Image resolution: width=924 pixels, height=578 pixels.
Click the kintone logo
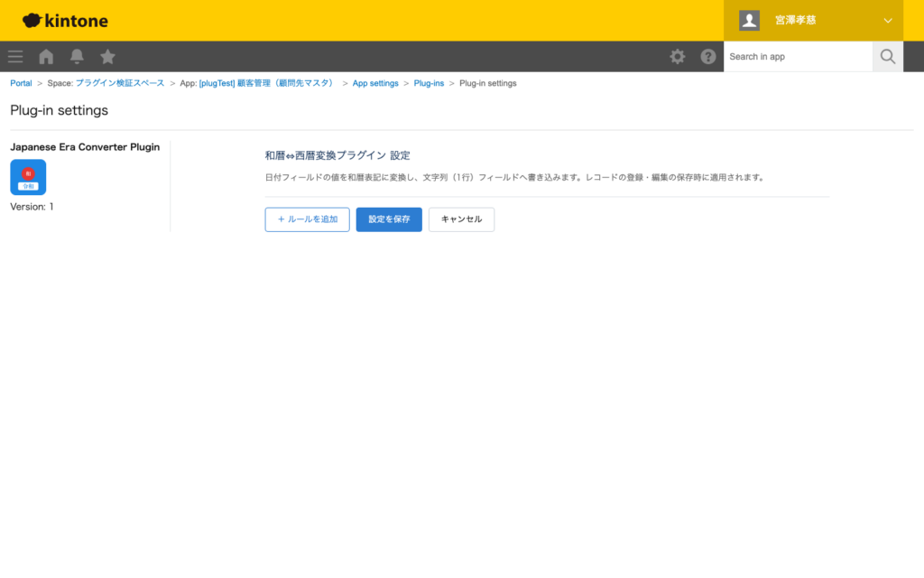64,20
